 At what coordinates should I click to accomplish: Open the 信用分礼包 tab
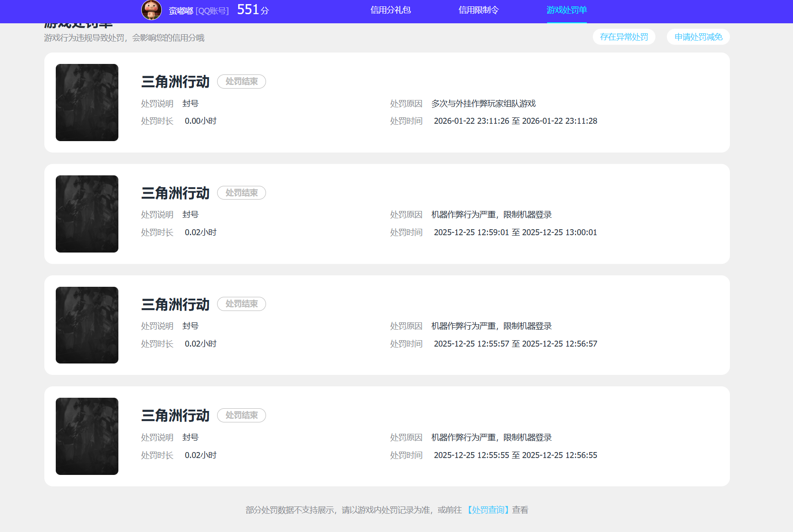click(390, 10)
